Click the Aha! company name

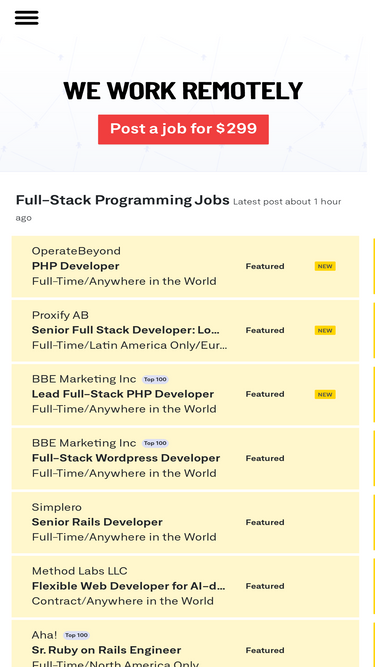point(44,636)
